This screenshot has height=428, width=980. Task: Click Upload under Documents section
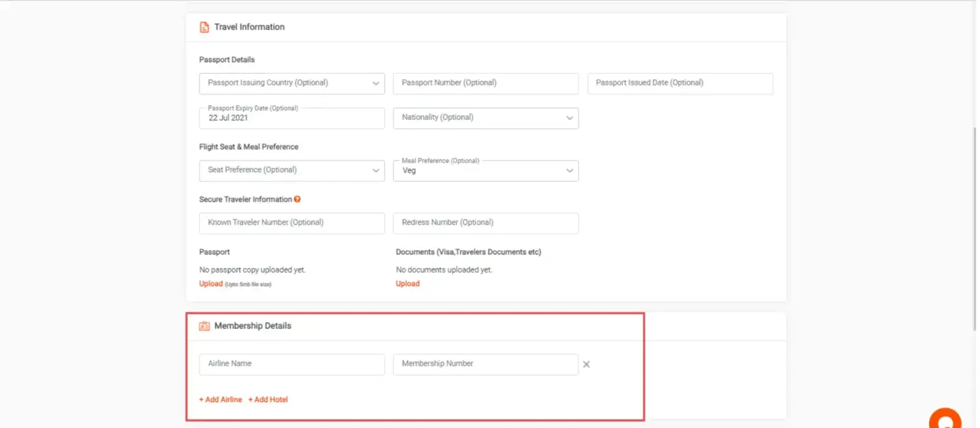point(408,284)
